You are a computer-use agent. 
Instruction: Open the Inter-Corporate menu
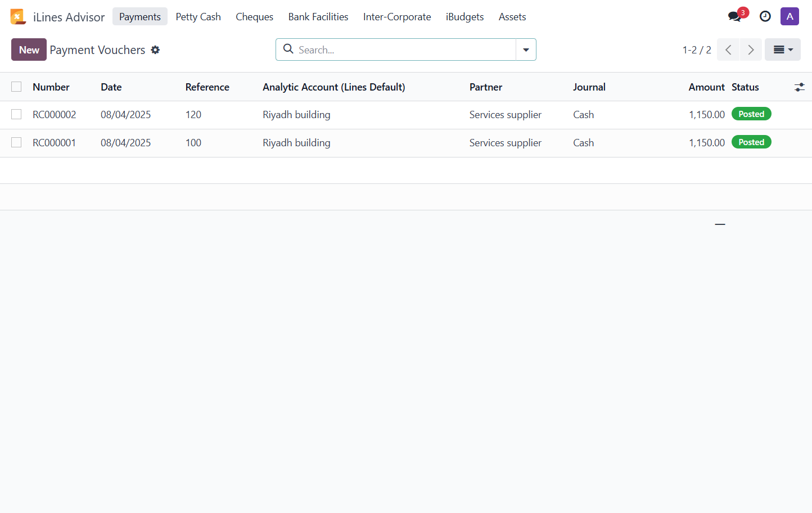[397, 16]
